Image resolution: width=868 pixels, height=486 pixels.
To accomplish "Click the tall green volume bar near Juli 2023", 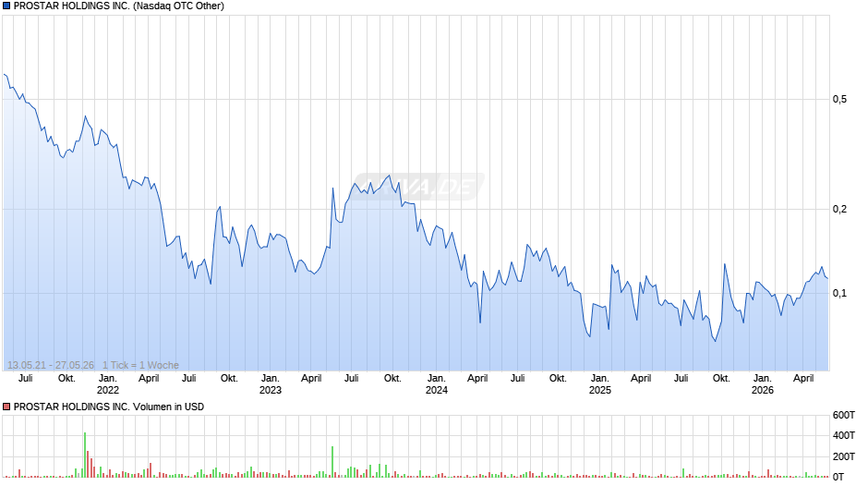I will (x=332, y=462).
